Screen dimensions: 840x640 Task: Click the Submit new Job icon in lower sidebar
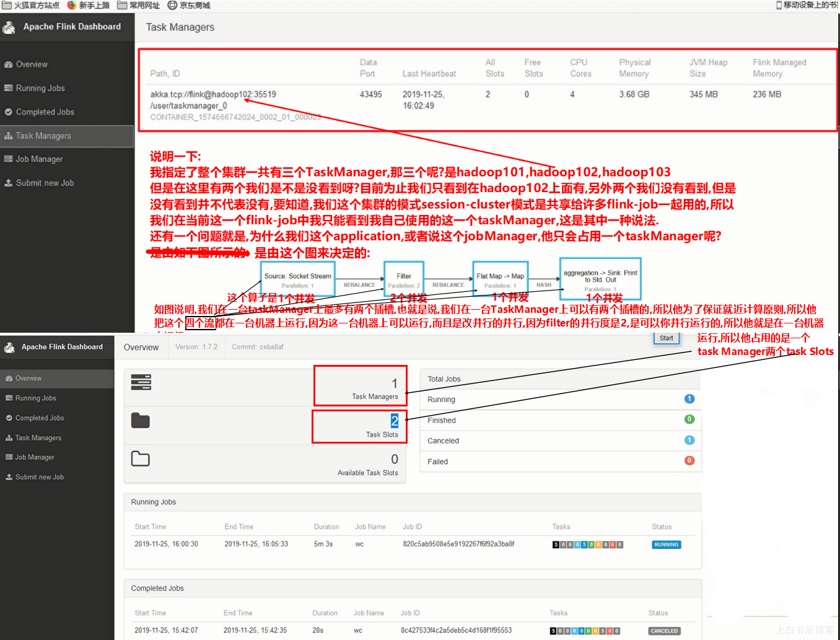9,477
